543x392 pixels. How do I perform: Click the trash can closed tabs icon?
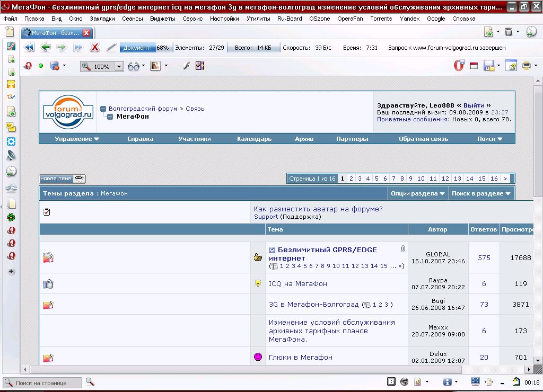click(x=509, y=32)
